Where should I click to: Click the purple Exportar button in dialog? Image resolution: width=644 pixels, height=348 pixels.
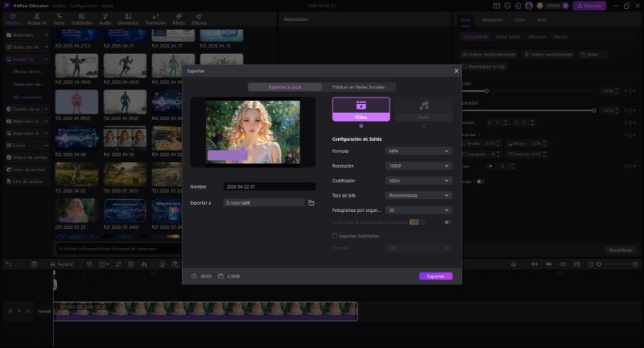point(436,276)
